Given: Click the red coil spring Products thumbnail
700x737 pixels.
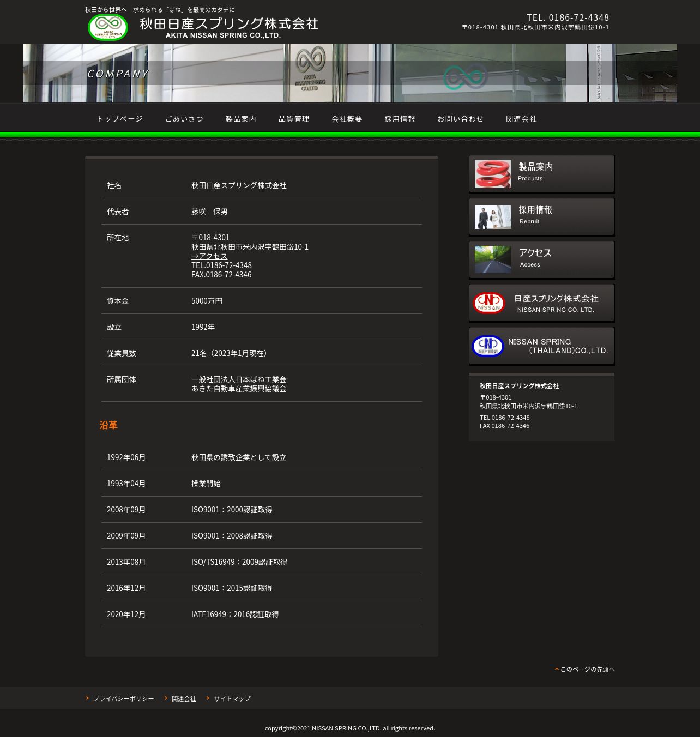Looking at the screenshot, I should 493,174.
